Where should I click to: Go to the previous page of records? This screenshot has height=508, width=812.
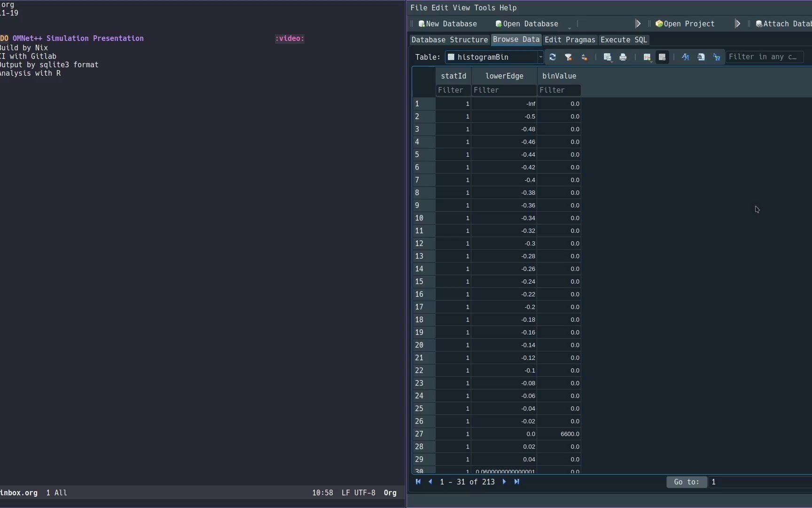[431, 482]
